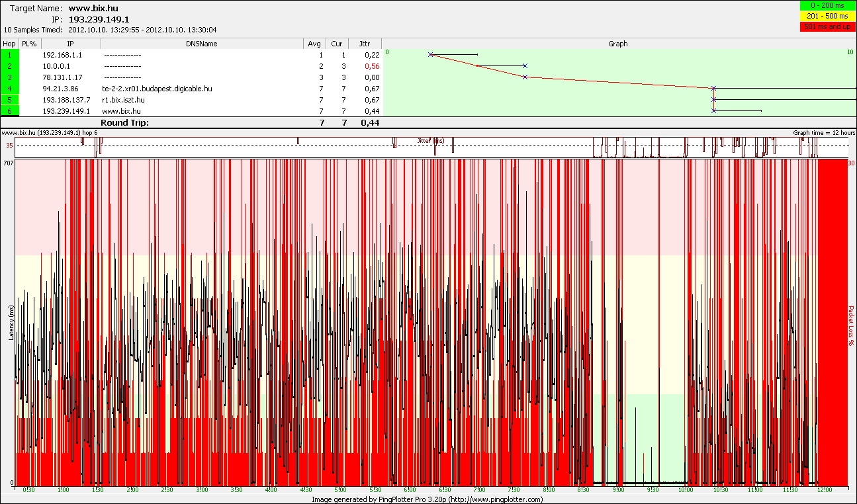Click the 10:30 time axis marker
857x504 pixels.
pyautogui.click(x=721, y=490)
